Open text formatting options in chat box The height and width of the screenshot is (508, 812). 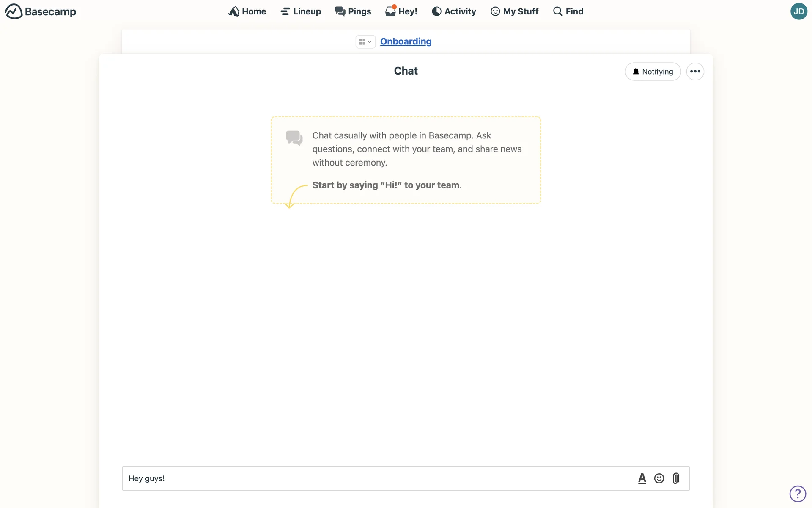coord(642,478)
